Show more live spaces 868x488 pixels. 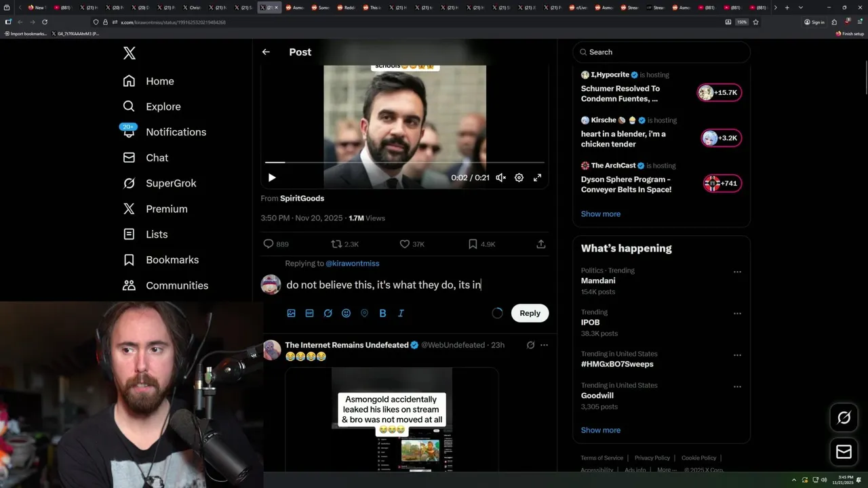pyautogui.click(x=600, y=214)
